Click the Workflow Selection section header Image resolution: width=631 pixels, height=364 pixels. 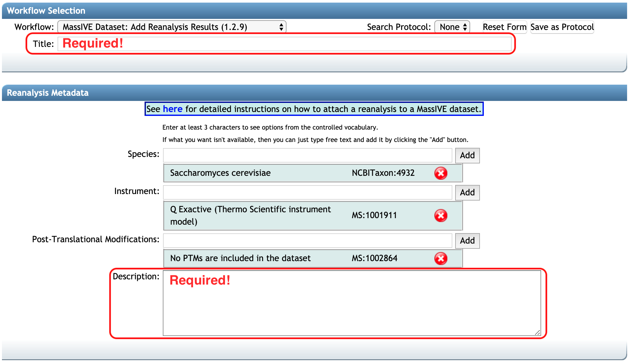coord(46,11)
